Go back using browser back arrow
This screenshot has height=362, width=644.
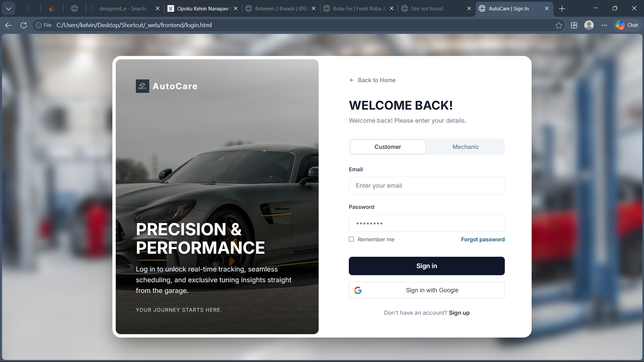[9, 25]
